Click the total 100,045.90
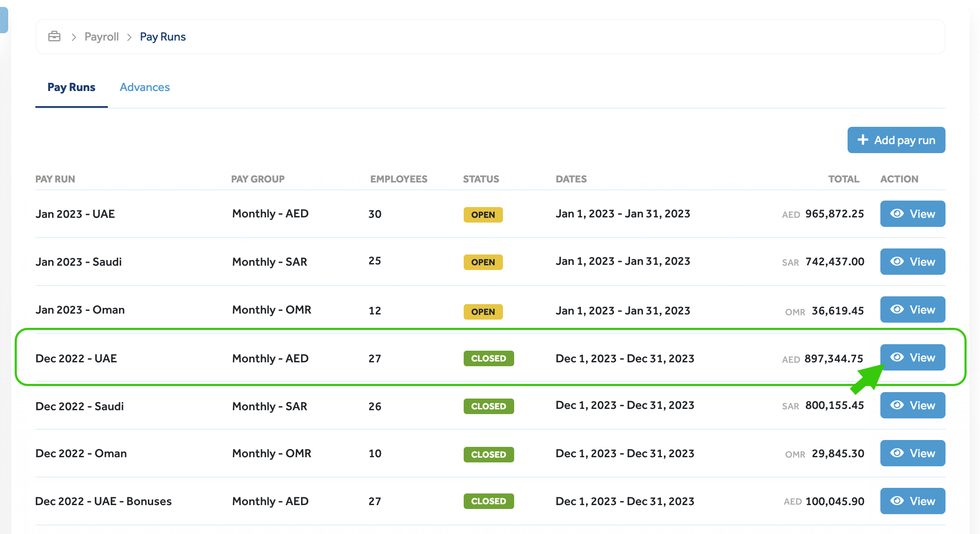 [835, 501]
